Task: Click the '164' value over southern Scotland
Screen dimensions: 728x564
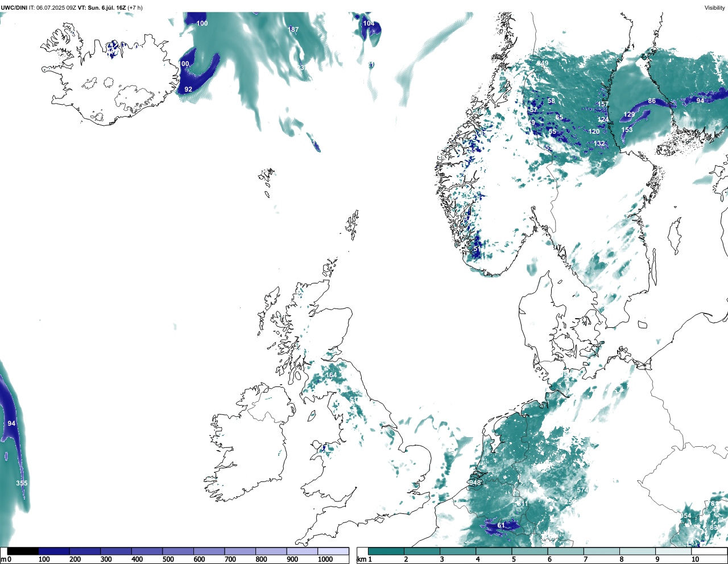Action: (330, 374)
